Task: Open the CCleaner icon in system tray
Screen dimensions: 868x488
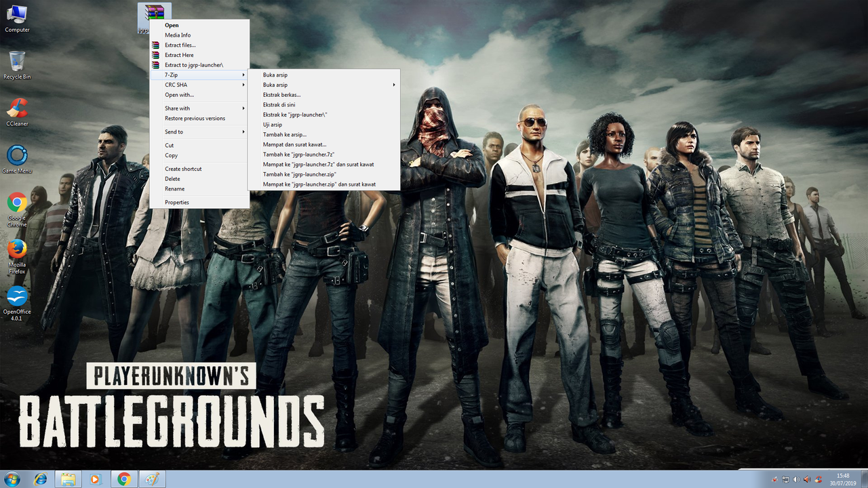Action: click(818, 480)
